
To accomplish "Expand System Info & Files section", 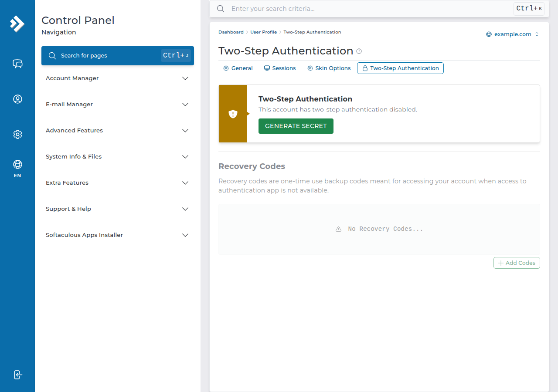I will [x=118, y=157].
